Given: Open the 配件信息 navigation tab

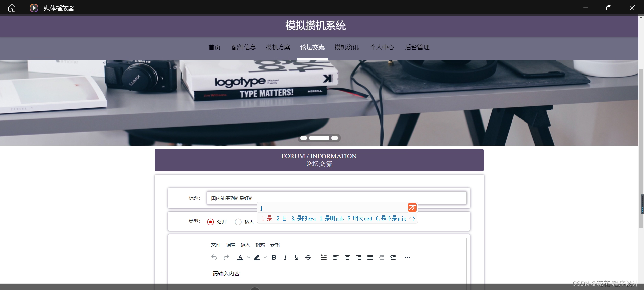Looking at the screenshot, I should [x=244, y=47].
